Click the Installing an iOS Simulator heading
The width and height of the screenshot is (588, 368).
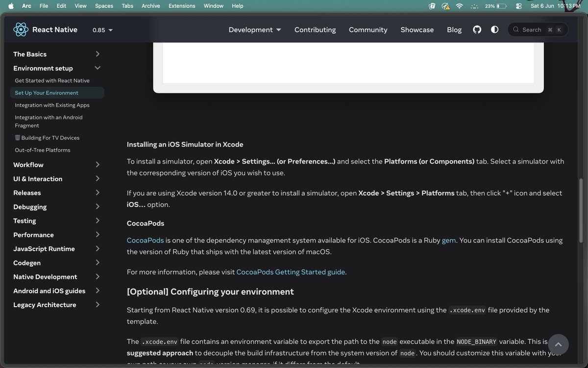point(185,144)
